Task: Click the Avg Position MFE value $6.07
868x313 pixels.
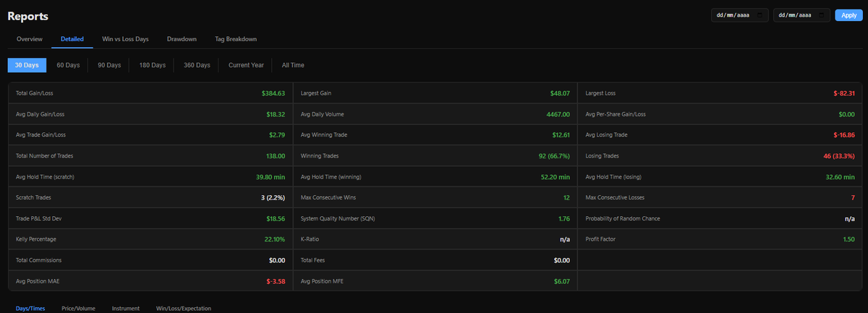Action: click(x=562, y=280)
